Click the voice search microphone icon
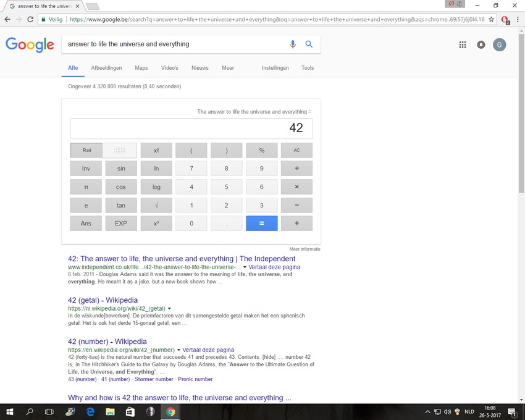This screenshot has width=525, height=420. (293, 44)
